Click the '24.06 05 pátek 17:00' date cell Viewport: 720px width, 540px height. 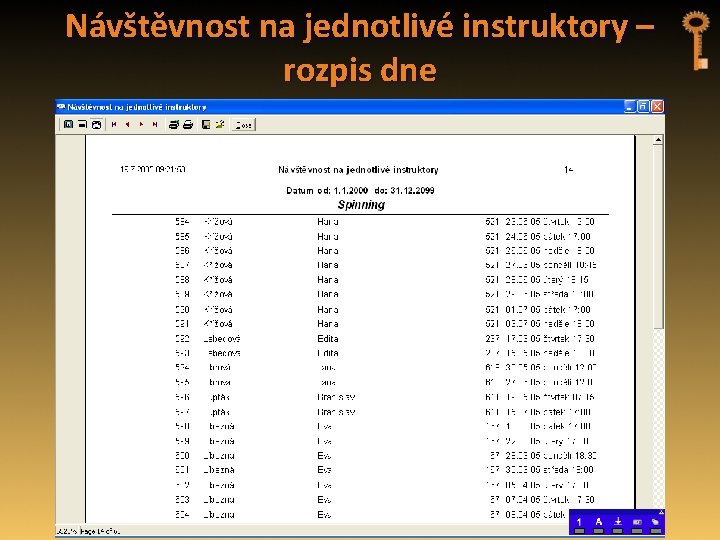tap(548, 236)
